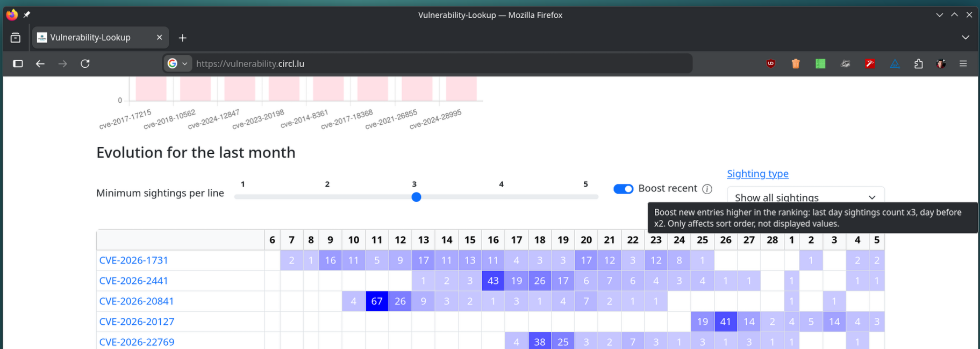Image resolution: width=980 pixels, height=349 pixels.
Task: Open a new tab with plus button
Action: tap(183, 38)
